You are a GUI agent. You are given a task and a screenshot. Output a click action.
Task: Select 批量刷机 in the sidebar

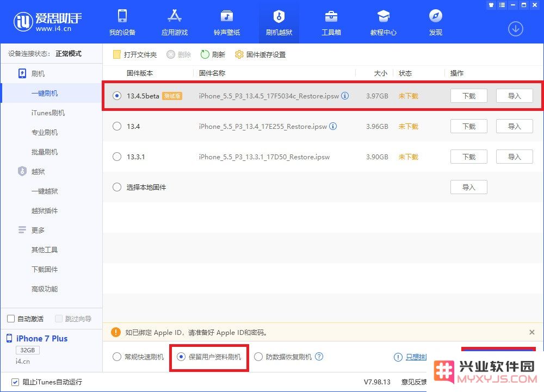(x=45, y=152)
